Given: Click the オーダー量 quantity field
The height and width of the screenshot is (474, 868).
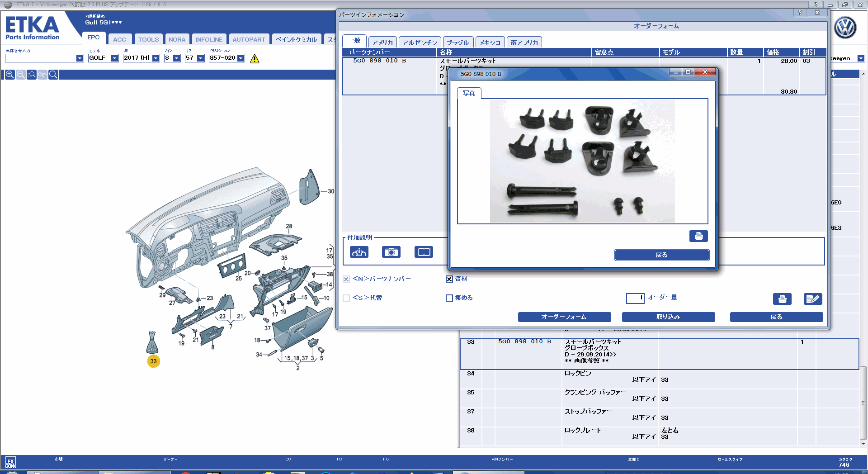Looking at the screenshot, I should point(635,298).
